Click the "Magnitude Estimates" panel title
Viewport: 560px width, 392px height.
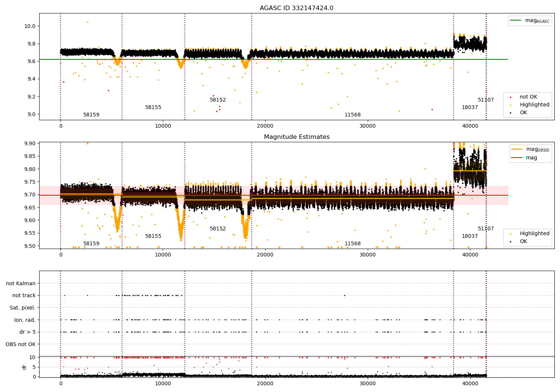pos(296,137)
